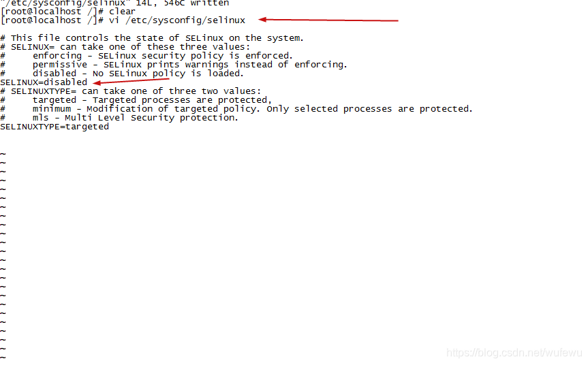Viewport: 588px width, 365px height.
Task: Place cursor on 'targeted' value
Action: click(87, 127)
